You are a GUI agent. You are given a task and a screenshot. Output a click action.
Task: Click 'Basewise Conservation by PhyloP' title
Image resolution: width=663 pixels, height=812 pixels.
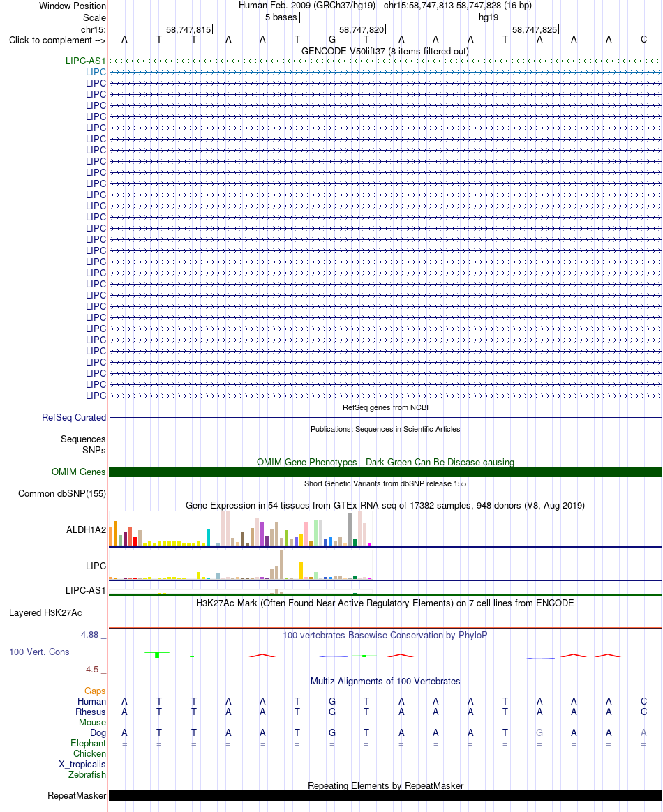click(385, 636)
